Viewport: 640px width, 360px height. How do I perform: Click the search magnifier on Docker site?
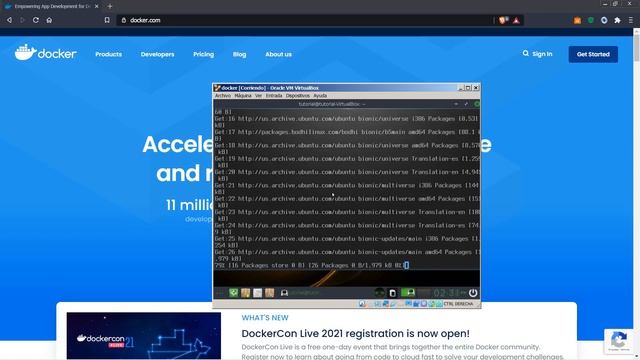tap(525, 53)
